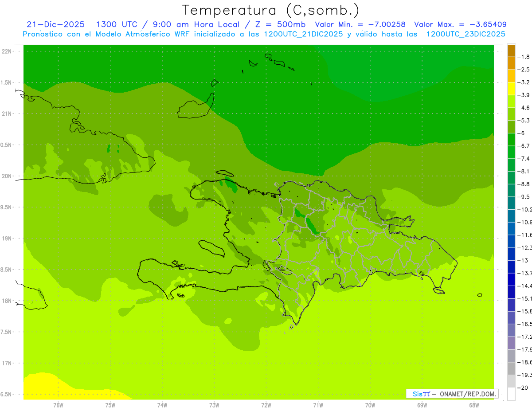Click the '74W' longitude label
This screenshot has height=411, width=532.
coord(162,405)
